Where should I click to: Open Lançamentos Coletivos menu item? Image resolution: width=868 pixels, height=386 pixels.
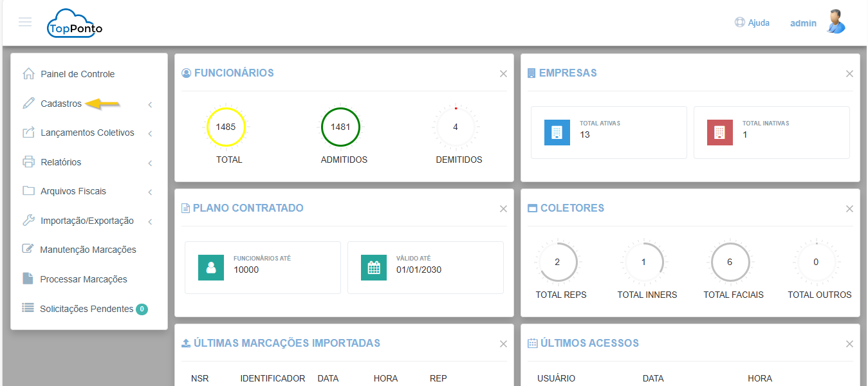click(87, 133)
